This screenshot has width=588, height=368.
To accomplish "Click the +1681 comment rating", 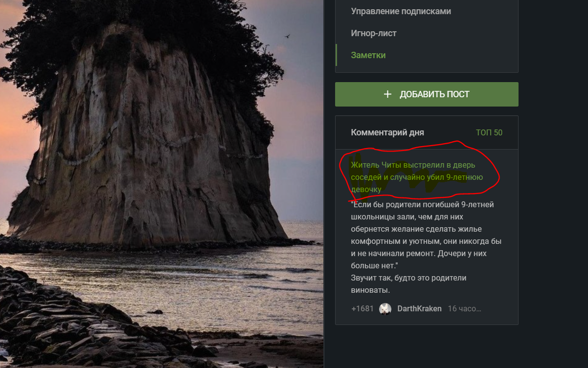I will coord(362,309).
